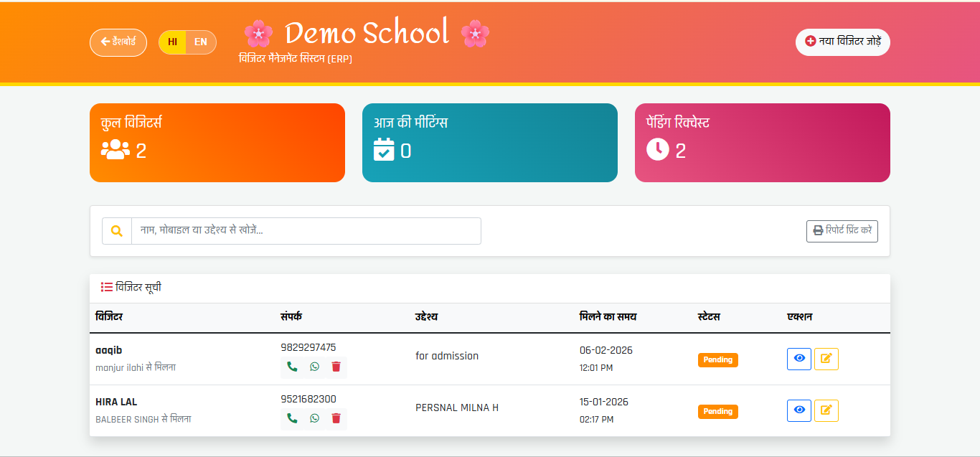The width and height of the screenshot is (980, 457).
Task: Click Pending status badge for aaqib
Action: click(718, 359)
